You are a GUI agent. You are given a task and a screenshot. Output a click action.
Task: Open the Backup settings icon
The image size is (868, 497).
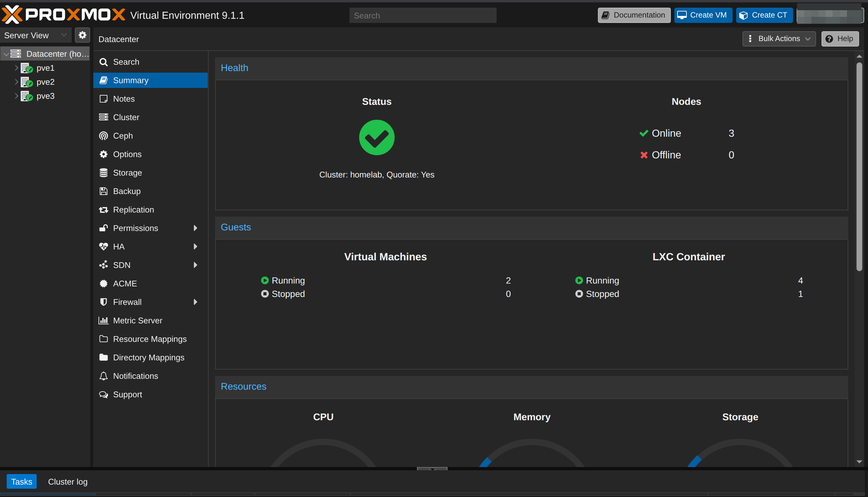coord(104,191)
